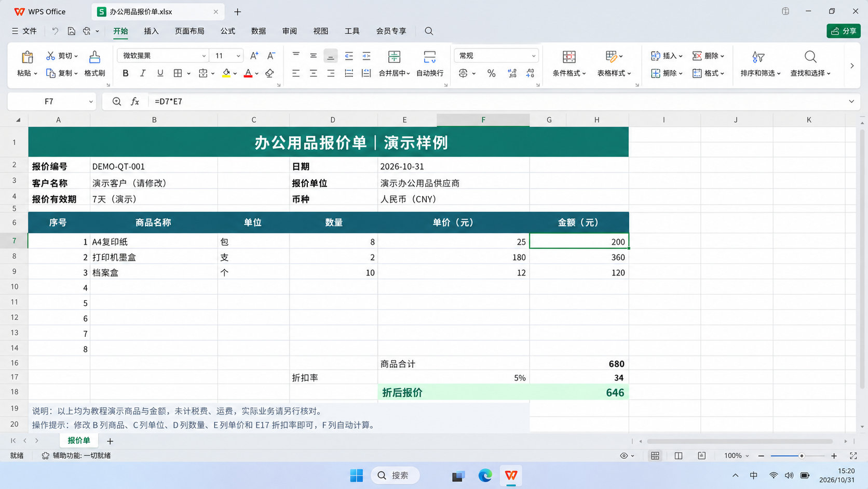The image size is (868, 489).
Task: Open Conditional Formatting (条件格式) icon
Action: pyautogui.click(x=569, y=57)
